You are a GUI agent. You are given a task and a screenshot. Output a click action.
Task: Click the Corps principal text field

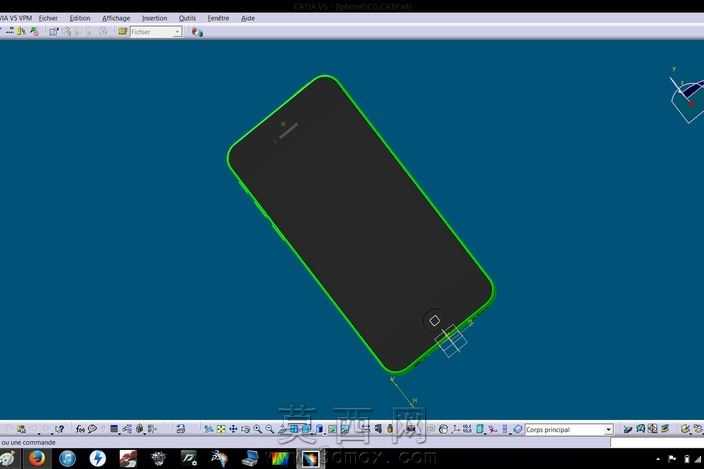564,430
